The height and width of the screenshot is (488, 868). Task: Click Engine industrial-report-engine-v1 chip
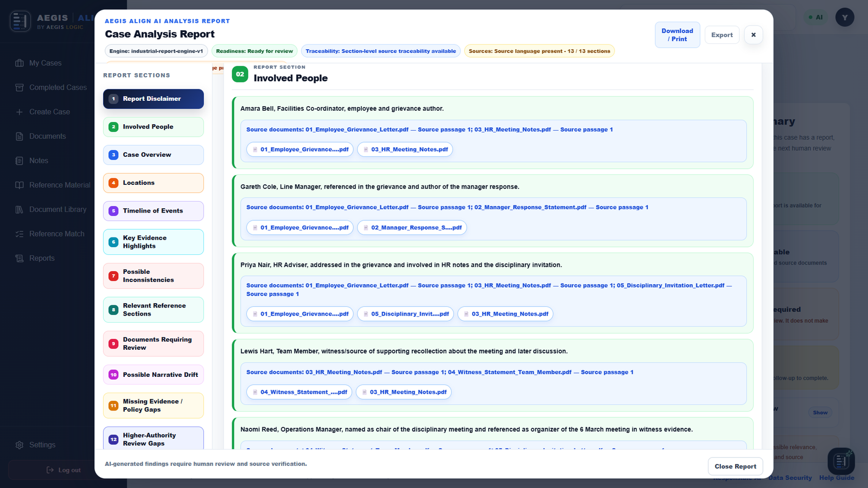[156, 51]
